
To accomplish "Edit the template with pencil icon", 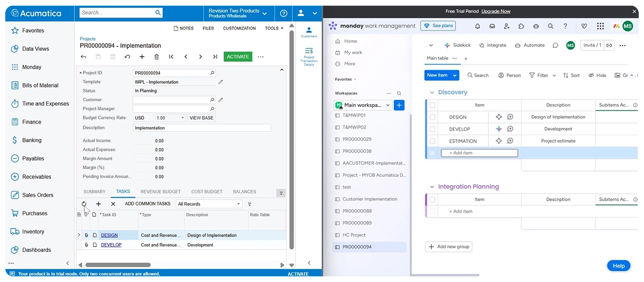I will tap(221, 82).
